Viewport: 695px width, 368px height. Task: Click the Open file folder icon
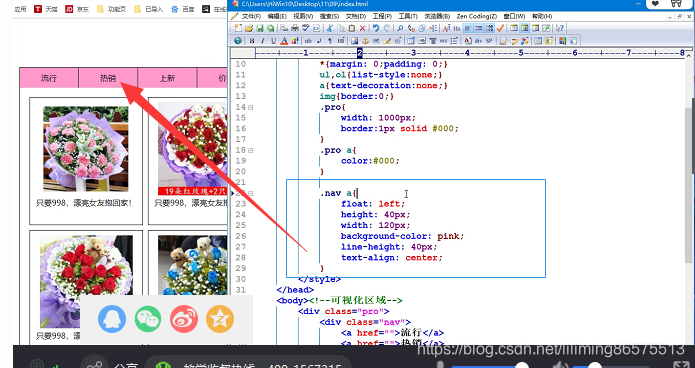(x=249, y=28)
